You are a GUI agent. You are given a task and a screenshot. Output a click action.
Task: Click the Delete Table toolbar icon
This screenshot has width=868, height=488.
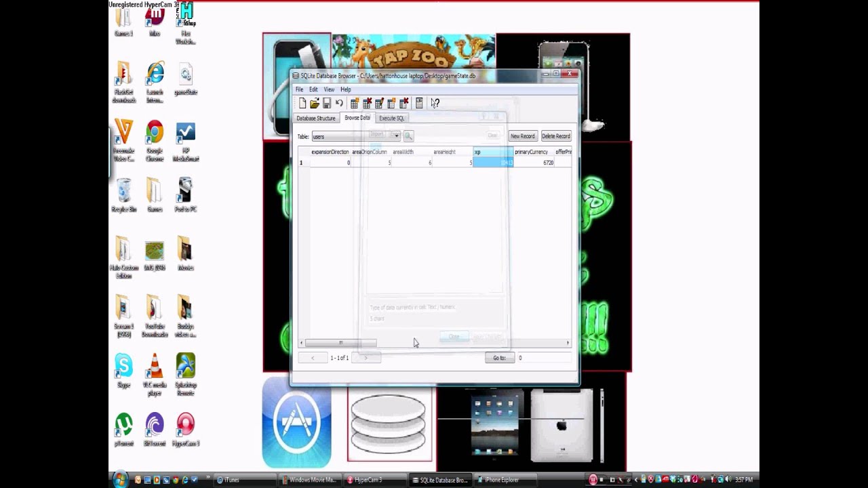point(367,103)
